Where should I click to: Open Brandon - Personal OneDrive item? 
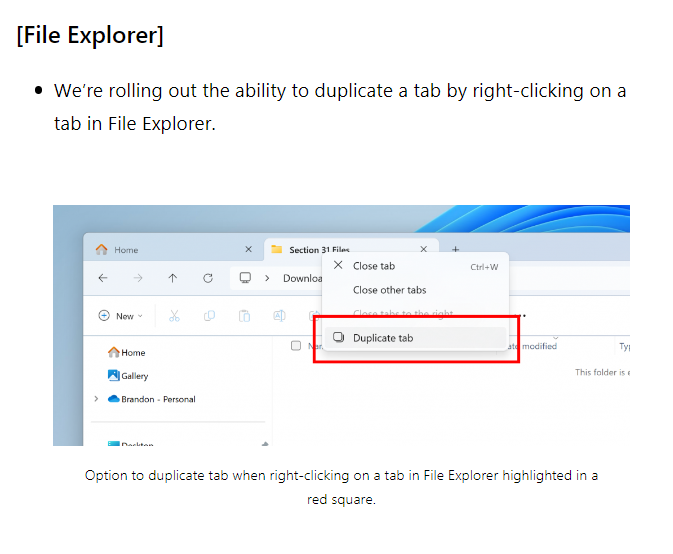[152, 399]
